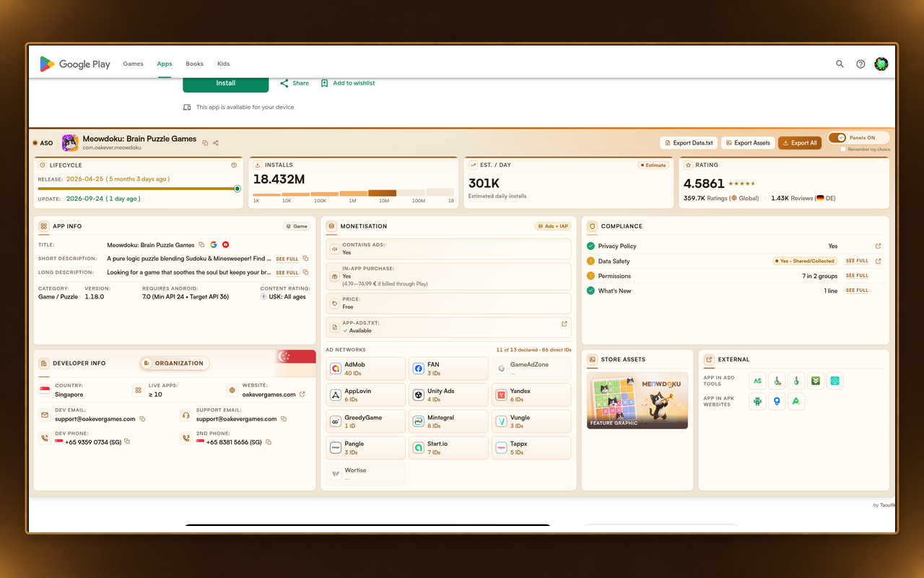
Task: Click the green Install button
Action: [226, 84]
